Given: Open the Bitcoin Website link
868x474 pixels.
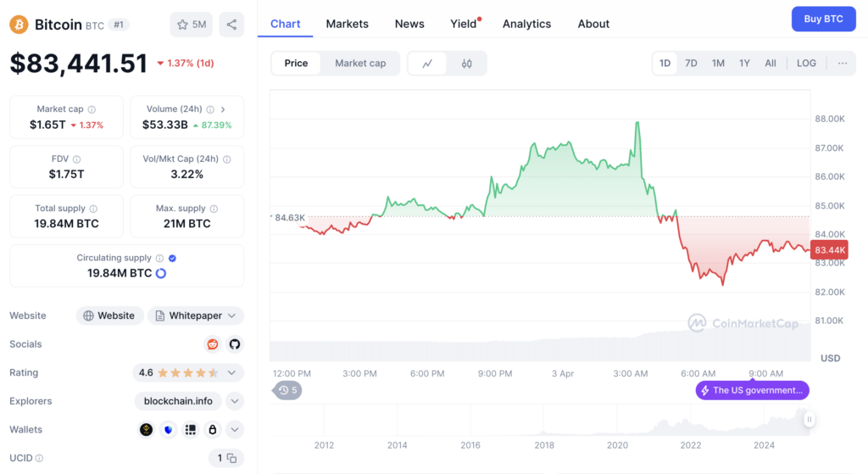Looking at the screenshot, I should [x=109, y=315].
